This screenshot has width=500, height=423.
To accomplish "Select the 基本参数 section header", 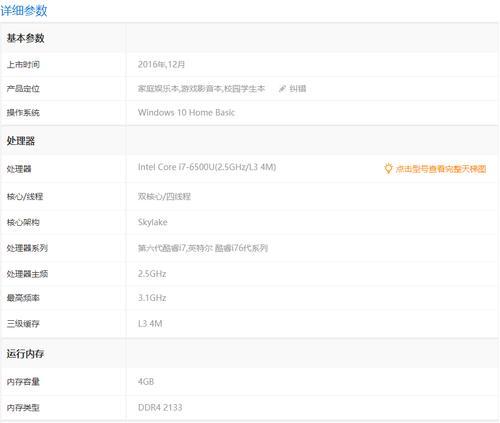I will (26, 38).
